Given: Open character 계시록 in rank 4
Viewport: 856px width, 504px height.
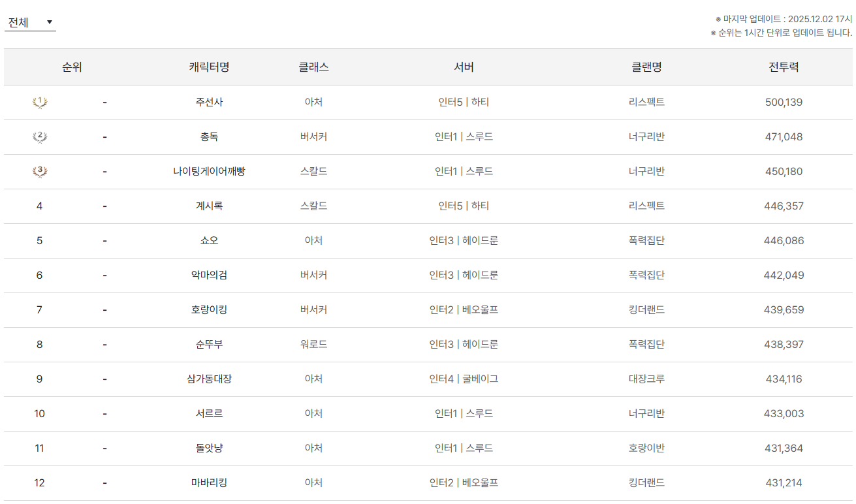Looking at the screenshot, I should pos(209,206).
